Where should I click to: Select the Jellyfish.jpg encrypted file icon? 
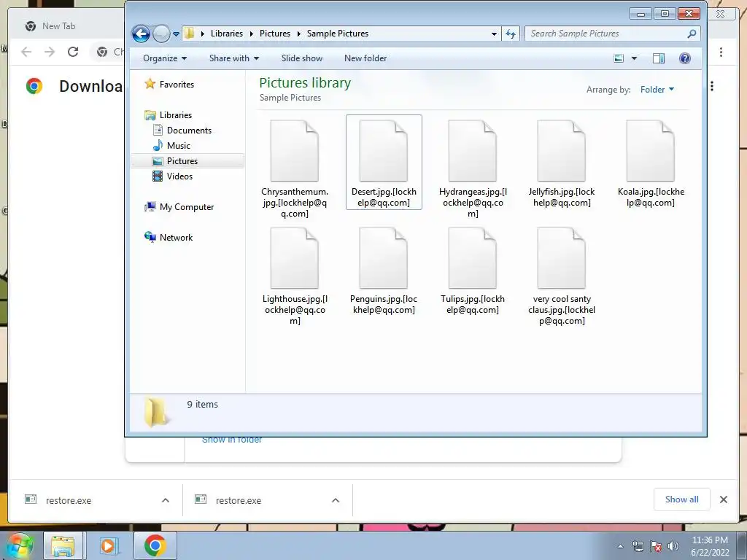(561, 150)
